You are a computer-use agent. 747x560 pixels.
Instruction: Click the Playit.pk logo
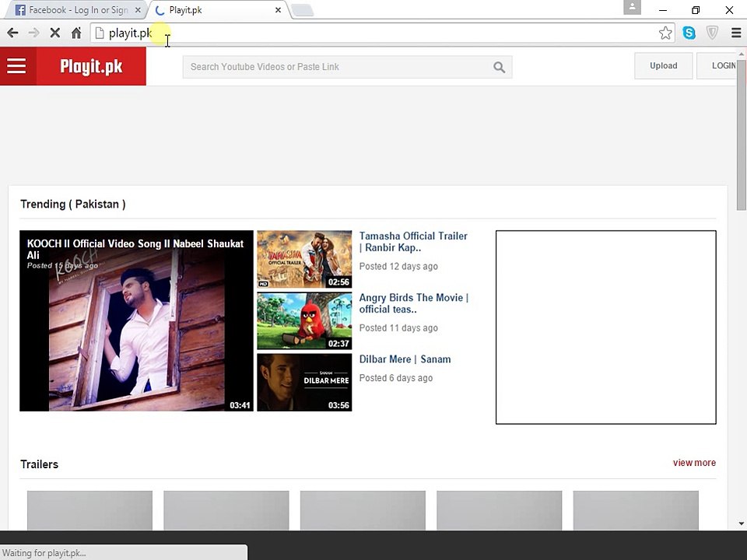pyautogui.click(x=92, y=66)
